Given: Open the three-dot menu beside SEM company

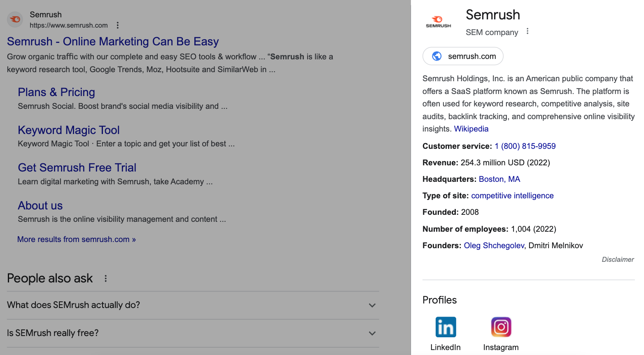Looking at the screenshot, I should pyautogui.click(x=527, y=31).
